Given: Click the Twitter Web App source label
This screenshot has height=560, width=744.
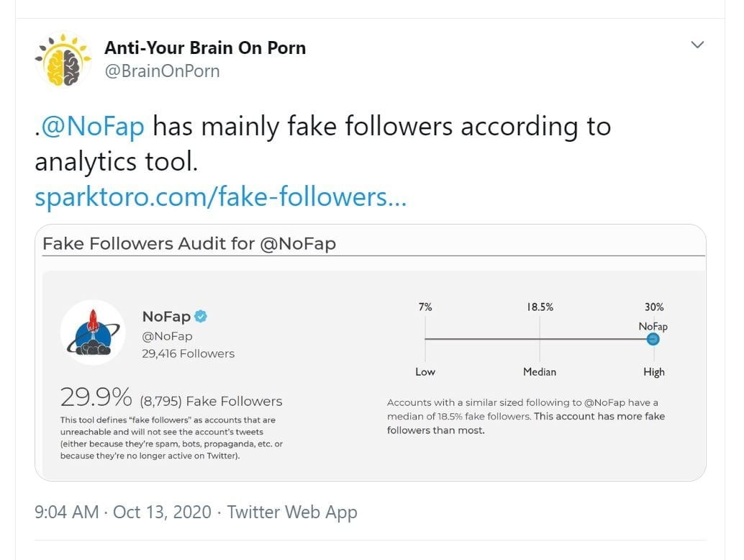Looking at the screenshot, I should [292, 512].
